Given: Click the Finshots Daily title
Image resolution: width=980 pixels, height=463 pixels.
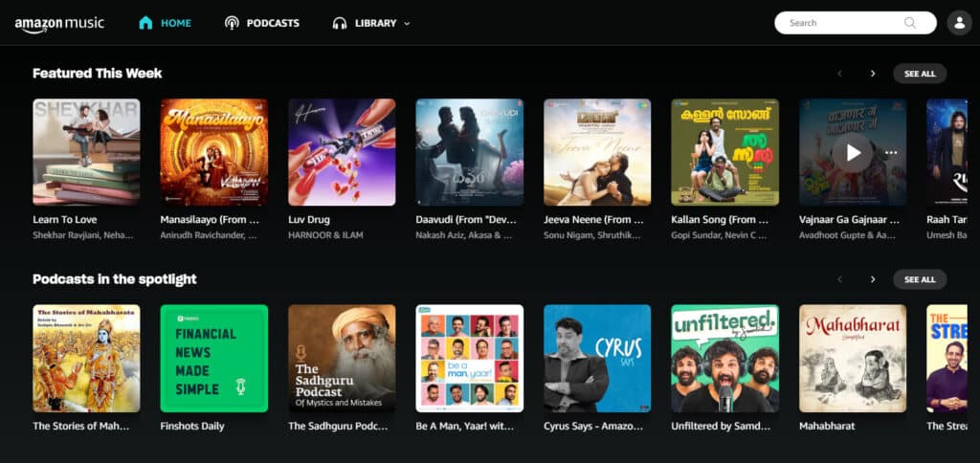Looking at the screenshot, I should click(192, 426).
